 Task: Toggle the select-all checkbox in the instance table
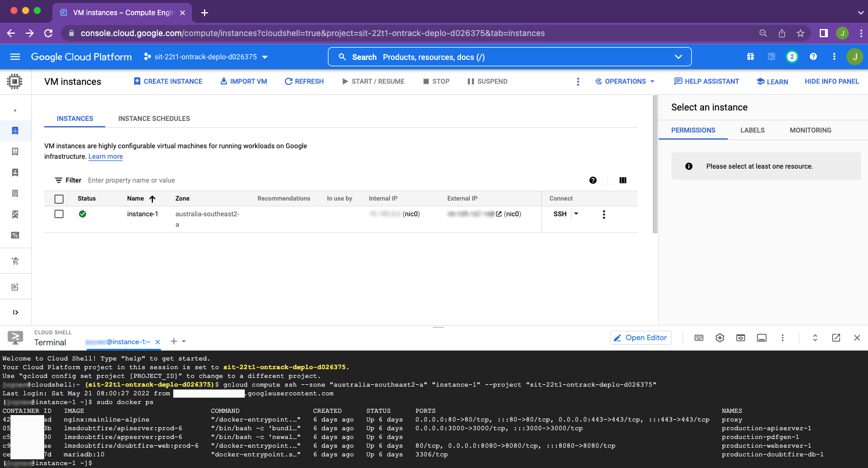point(59,198)
